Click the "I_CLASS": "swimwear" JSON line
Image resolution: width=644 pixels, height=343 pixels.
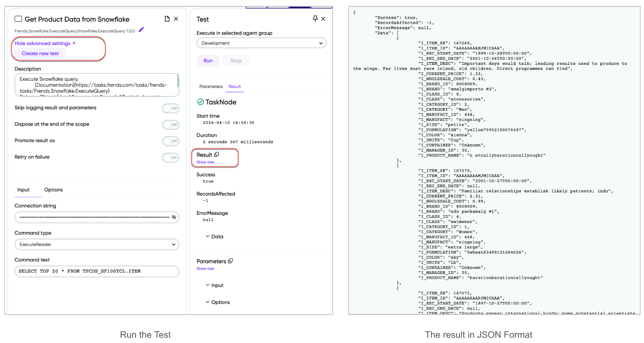click(x=448, y=222)
